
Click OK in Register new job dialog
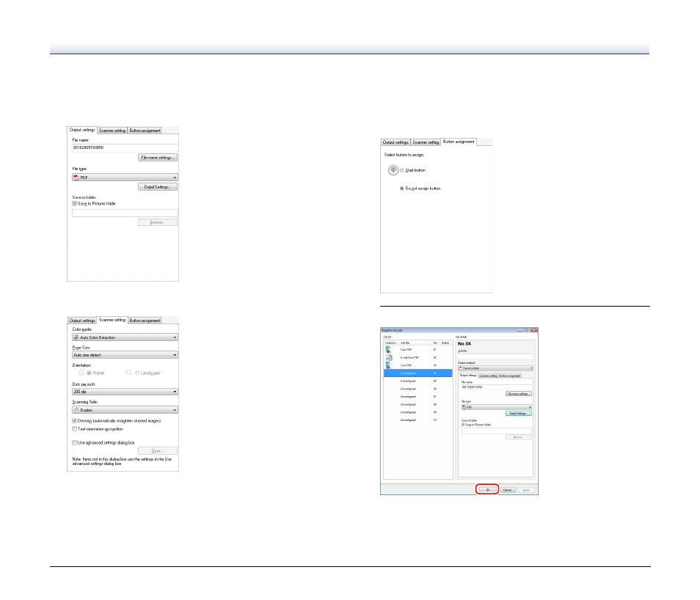[x=487, y=490]
